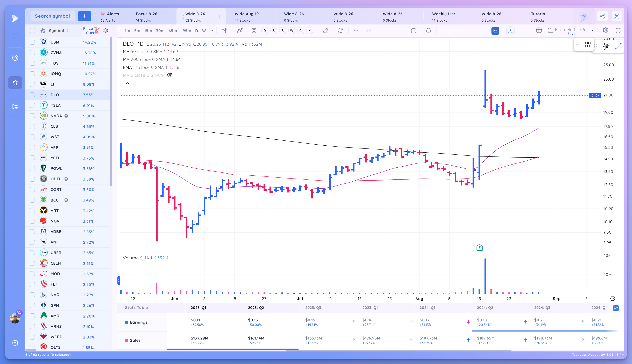Expand more tabs with the chevron
This screenshot has height=364, width=632.
(x=584, y=16)
